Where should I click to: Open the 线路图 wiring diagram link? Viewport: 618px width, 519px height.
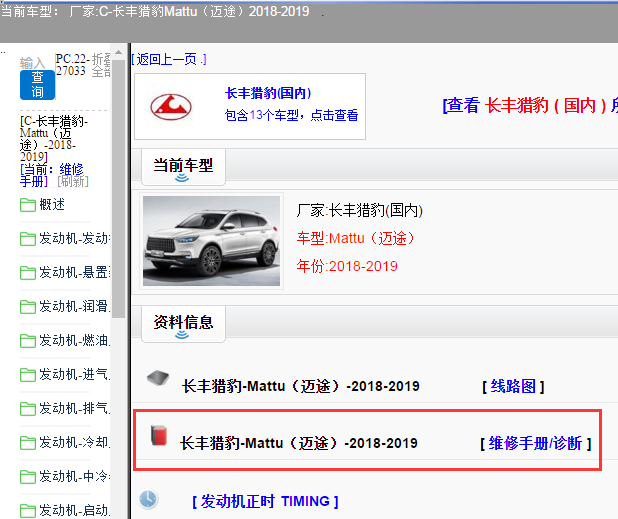513,386
